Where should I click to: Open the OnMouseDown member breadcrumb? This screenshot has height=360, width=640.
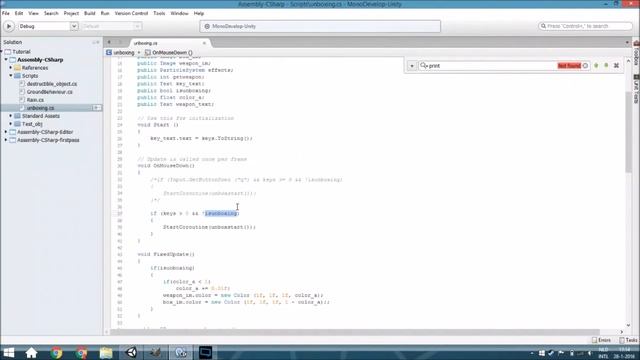(169, 53)
